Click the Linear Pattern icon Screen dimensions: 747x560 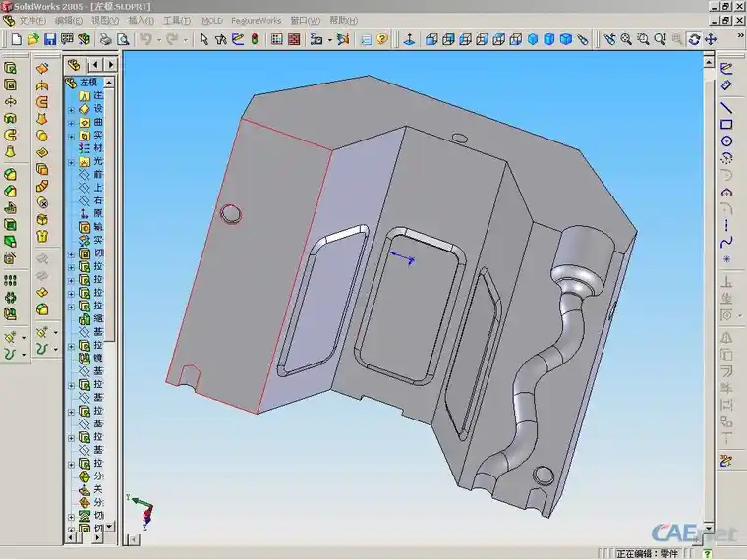[11, 280]
